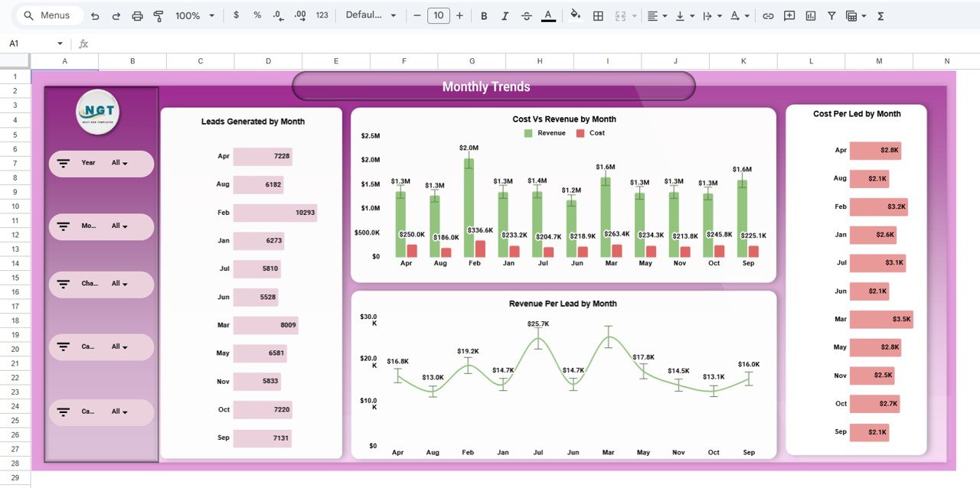Open the Menus search button
The height and width of the screenshot is (488, 980).
48,15
